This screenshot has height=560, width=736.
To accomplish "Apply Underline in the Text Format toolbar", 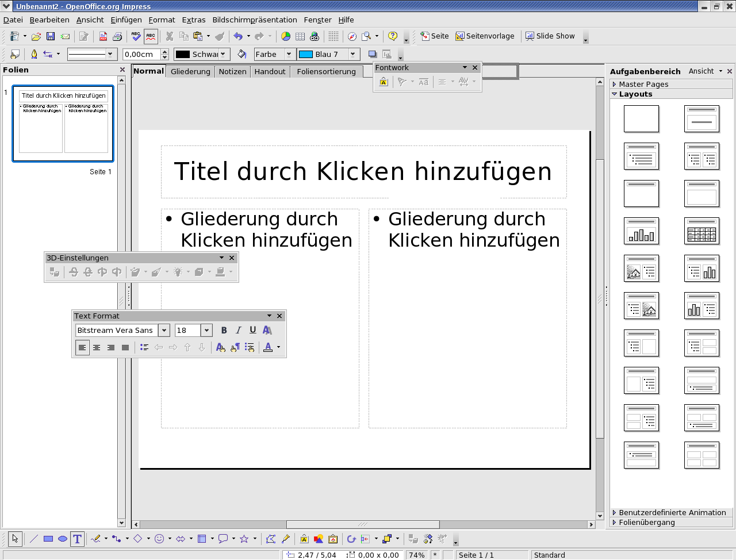I will point(253,330).
